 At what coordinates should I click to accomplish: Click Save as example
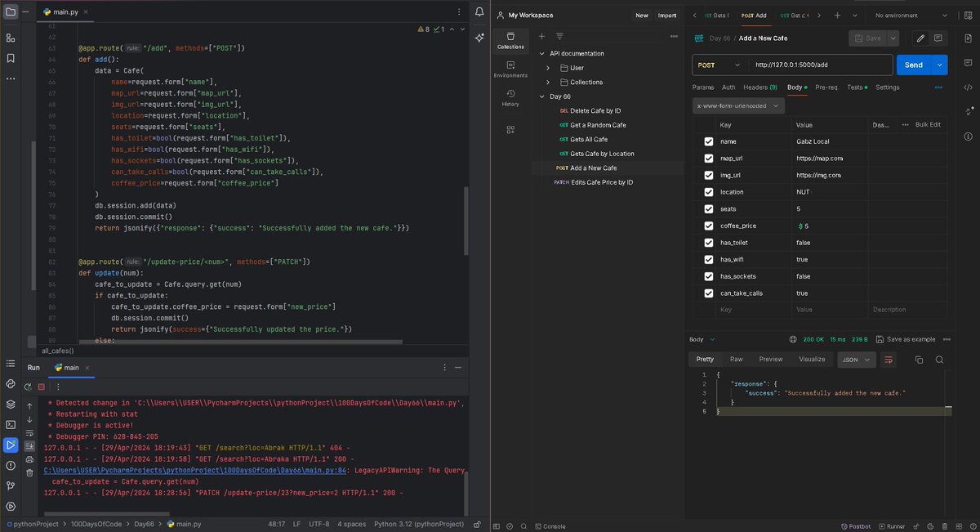point(906,339)
